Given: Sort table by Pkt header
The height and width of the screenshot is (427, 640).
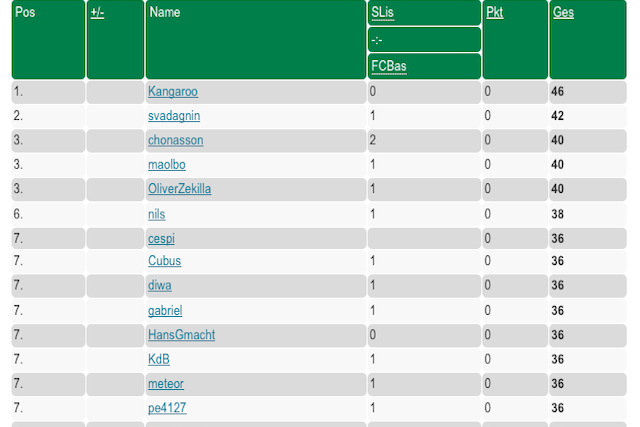Looking at the screenshot, I should (494, 13).
